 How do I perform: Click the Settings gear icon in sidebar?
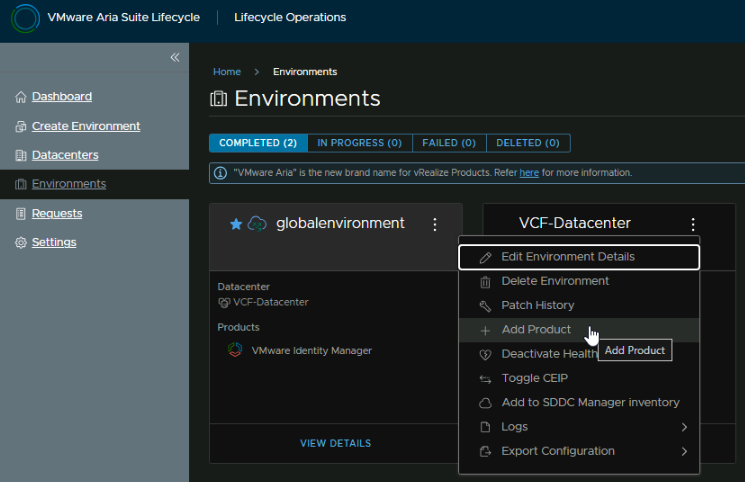pyautogui.click(x=20, y=243)
